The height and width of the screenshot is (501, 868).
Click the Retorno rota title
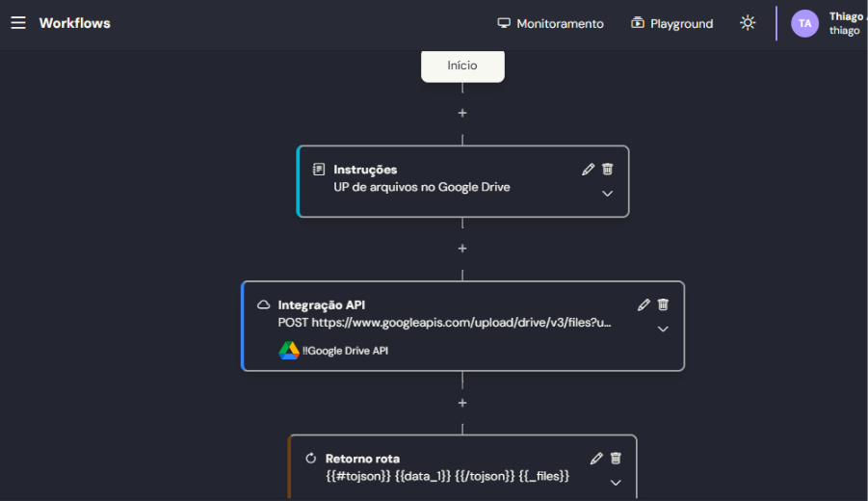[x=362, y=459]
